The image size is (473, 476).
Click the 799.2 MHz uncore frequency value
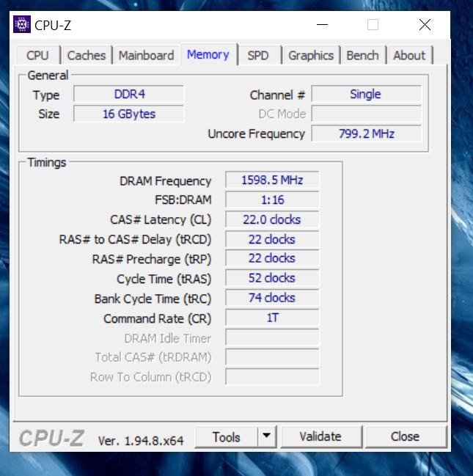[367, 133]
